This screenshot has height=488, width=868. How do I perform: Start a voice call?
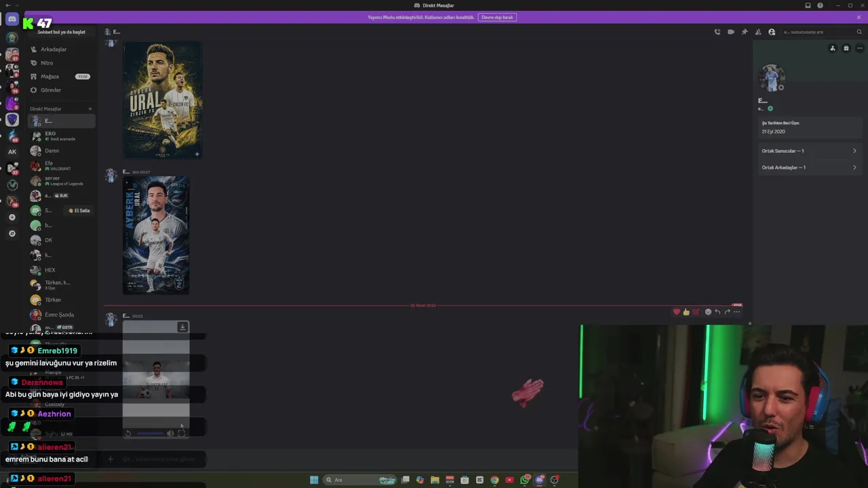click(717, 32)
